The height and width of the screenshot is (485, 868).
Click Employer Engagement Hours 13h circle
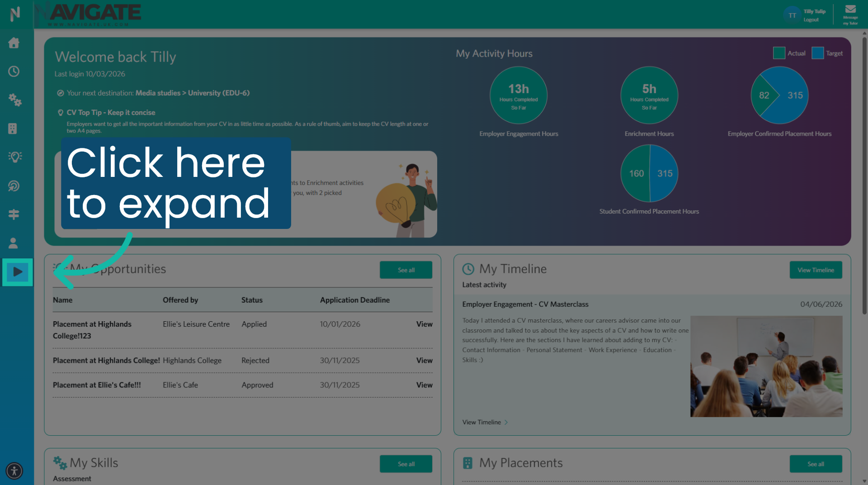[519, 95]
